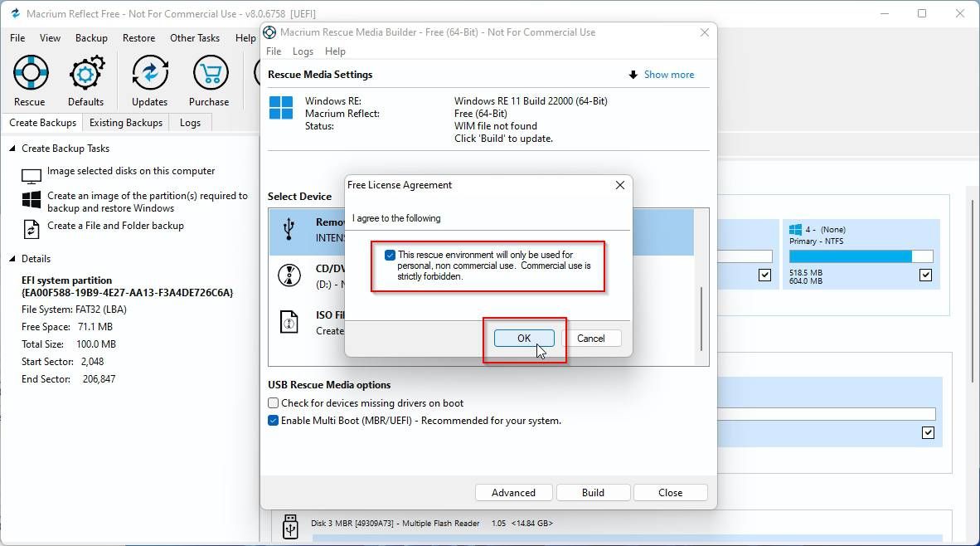Click Create an image of the partition(s) link
The image size is (980, 546).
click(x=148, y=202)
